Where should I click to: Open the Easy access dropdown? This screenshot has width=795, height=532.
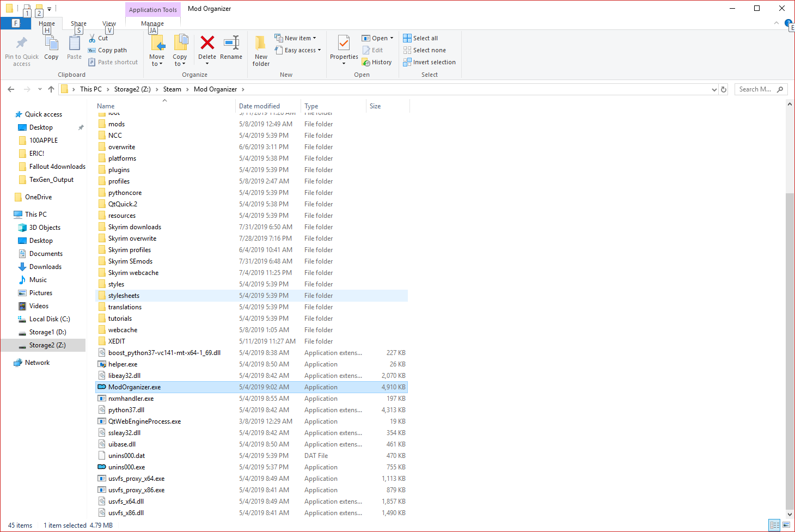coord(298,50)
